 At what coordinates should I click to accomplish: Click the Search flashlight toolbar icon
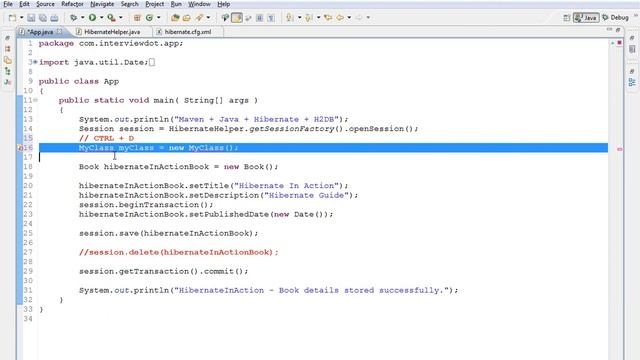point(199,18)
